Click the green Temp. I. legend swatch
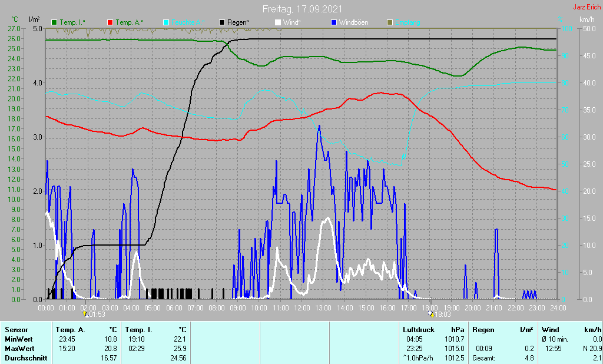Image resolution: width=603 pixels, height=364 pixels. [x=54, y=23]
